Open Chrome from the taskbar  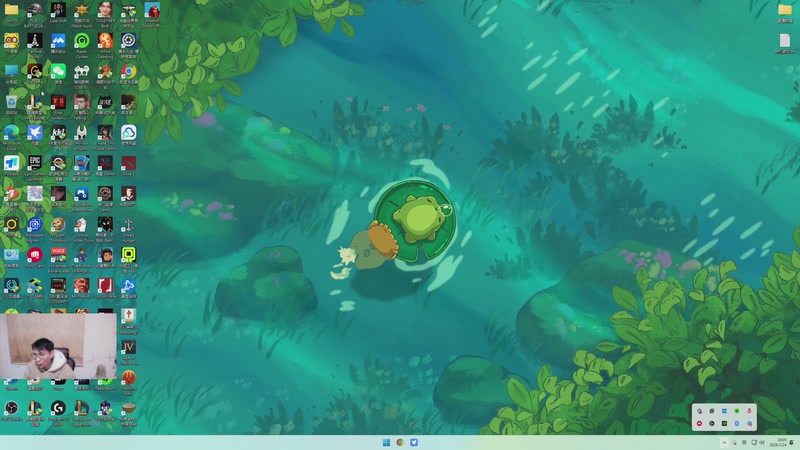coord(400,442)
